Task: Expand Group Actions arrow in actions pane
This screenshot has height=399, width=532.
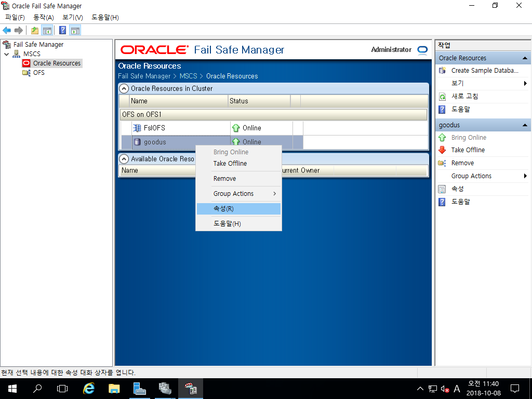Action: tap(525, 176)
